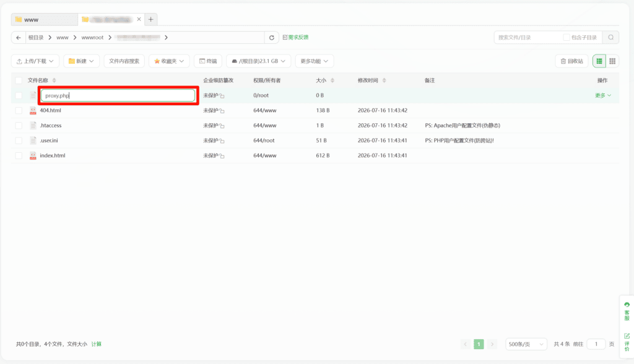This screenshot has height=364, width=634.
Task: Open the root disk 23.1 GB dropdown
Action: (x=258, y=61)
